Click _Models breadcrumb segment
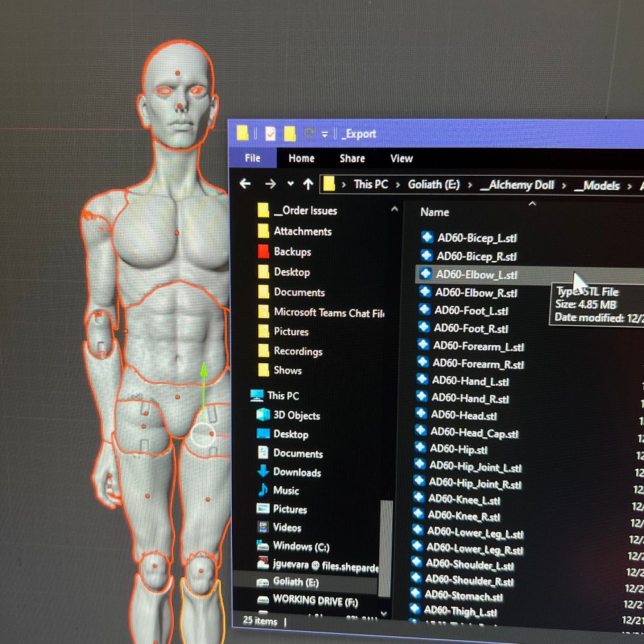The width and height of the screenshot is (644, 644). 597,185
